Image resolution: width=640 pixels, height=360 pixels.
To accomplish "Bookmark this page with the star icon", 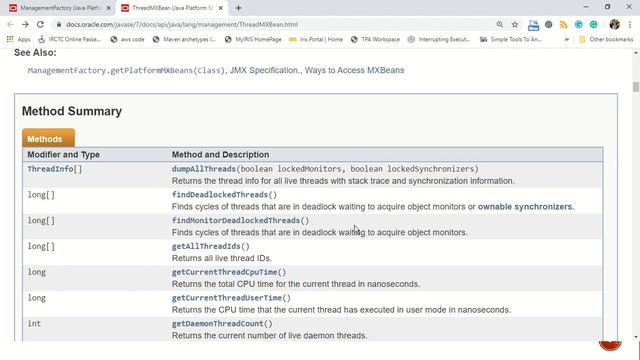I will [515, 24].
